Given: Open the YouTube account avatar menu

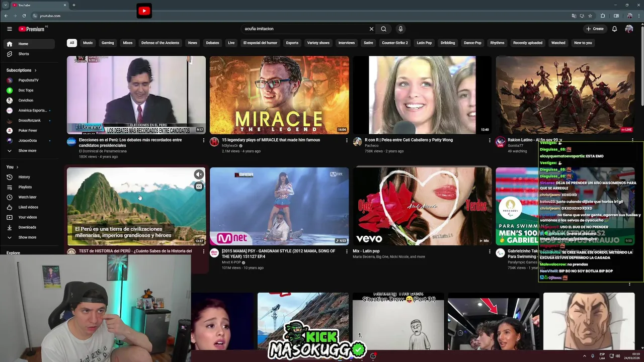Looking at the screenshot, I should [x=629, y=29].
